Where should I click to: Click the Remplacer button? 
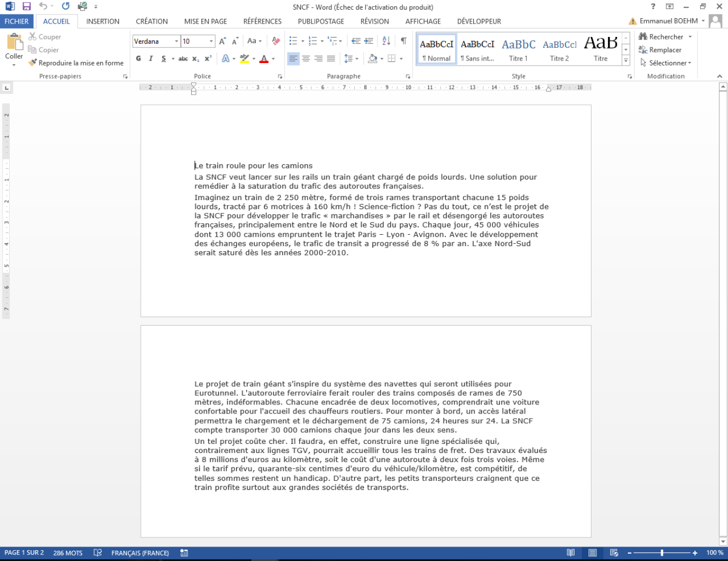[x=660, y=50]
